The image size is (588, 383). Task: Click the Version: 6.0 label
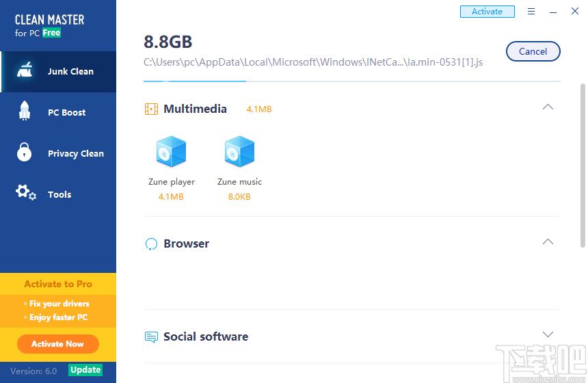34,371
